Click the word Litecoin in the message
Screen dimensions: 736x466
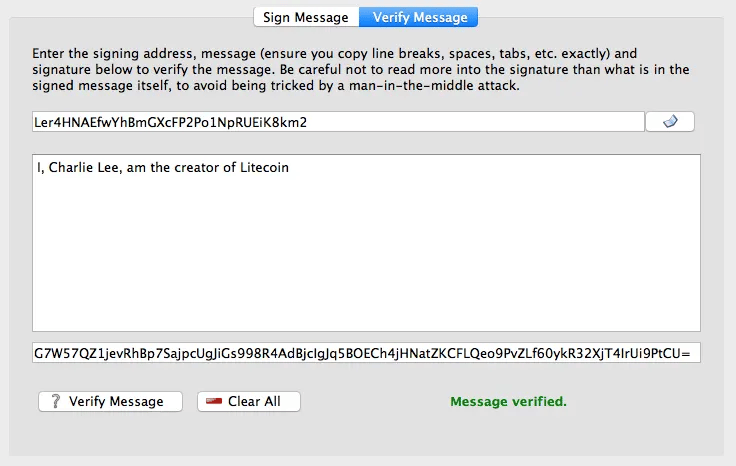click(x=264, y=168)
